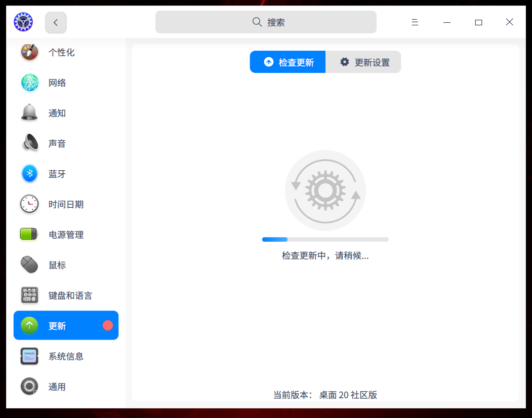Click the back arrow button
Screen dimensions: 532x418
click(x=56, y=22)
